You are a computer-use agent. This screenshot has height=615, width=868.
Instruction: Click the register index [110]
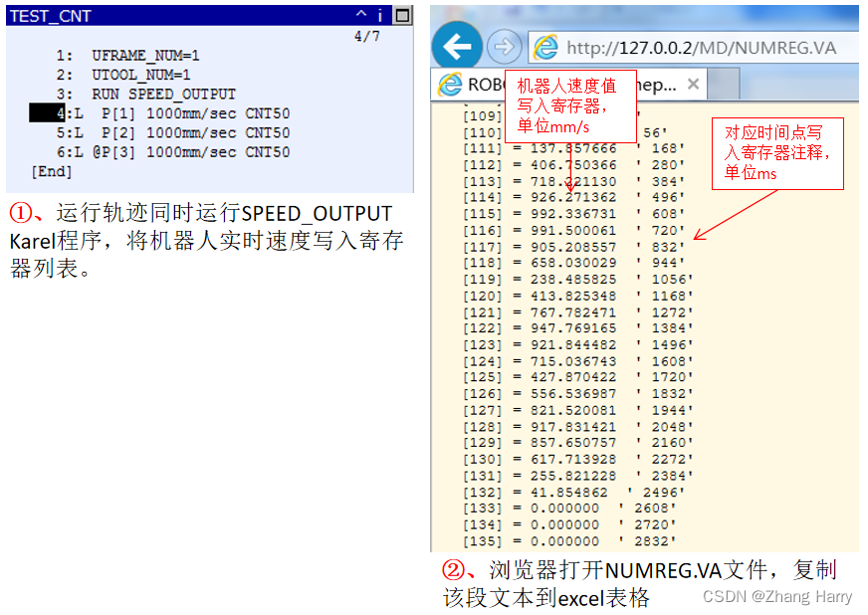point(482,133)
